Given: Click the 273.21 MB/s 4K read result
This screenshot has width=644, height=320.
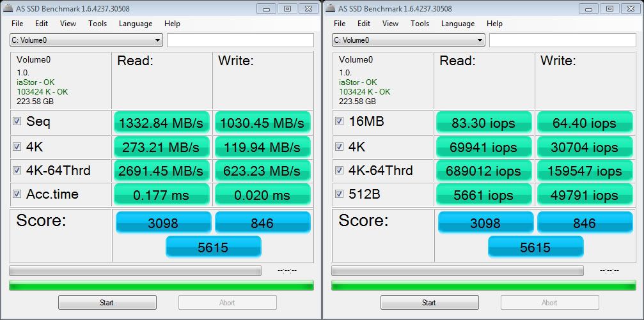Looking at the screenshot, I should pyautogui.click(x=162, y=146).
